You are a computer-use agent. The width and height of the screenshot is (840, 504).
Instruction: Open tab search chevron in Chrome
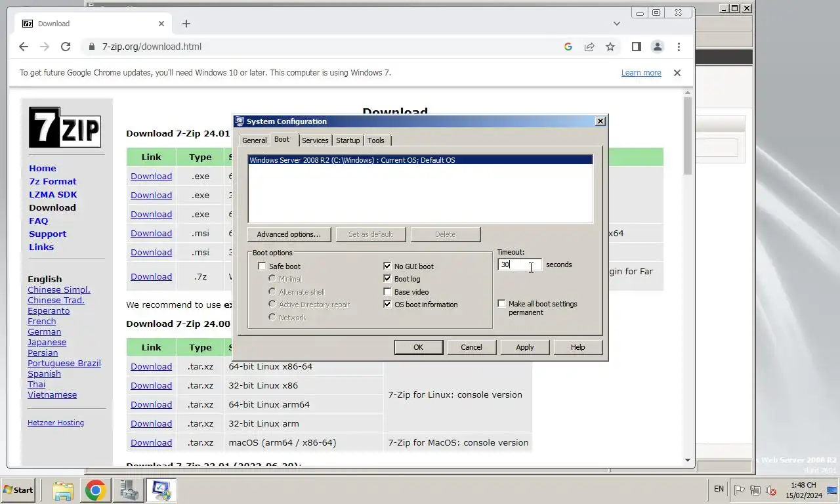pos(617,24)
